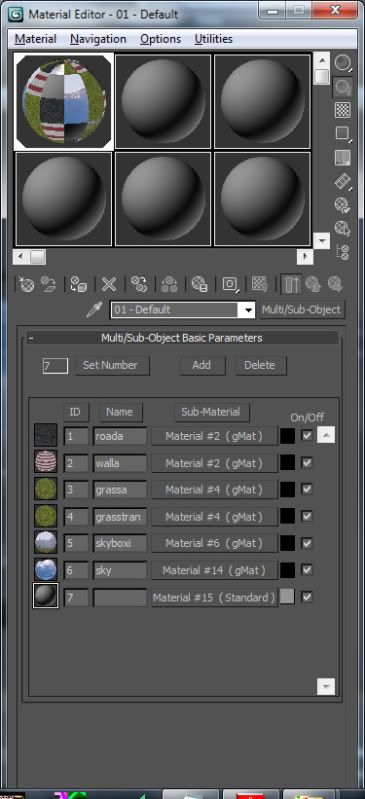
Task: Open the material name dropdown arrow
Action: 248,310
